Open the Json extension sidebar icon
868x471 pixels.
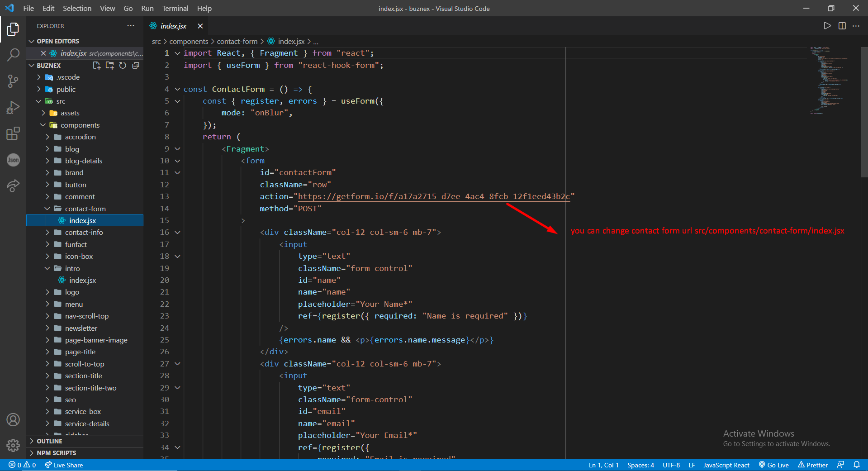(13, 160)
